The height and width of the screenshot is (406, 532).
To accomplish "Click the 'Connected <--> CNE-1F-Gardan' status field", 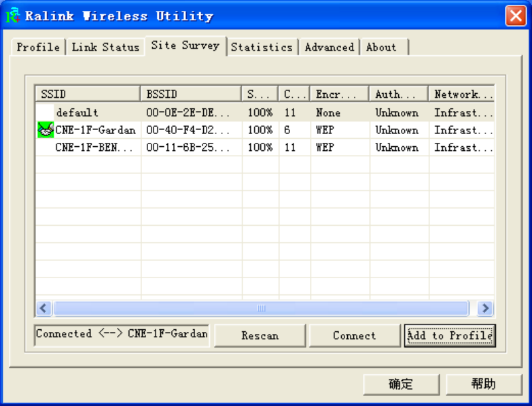I will point(122,335).
